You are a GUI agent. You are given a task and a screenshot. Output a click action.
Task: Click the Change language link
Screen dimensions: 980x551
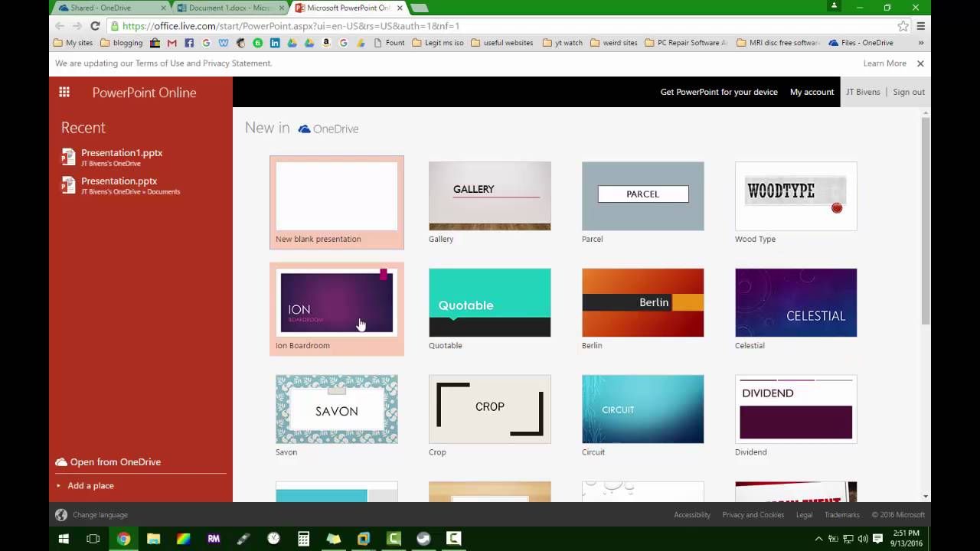coord(100,515)
